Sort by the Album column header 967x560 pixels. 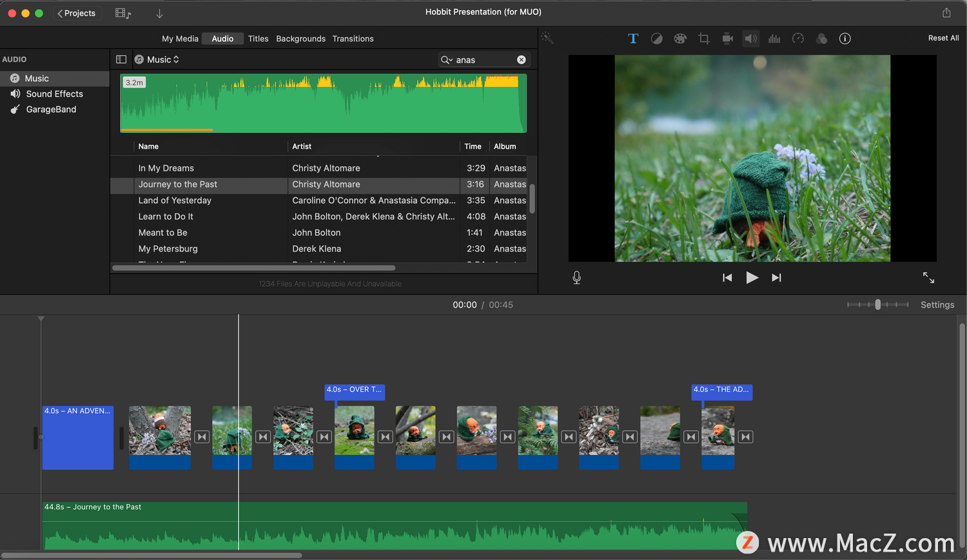pos(508,146)
